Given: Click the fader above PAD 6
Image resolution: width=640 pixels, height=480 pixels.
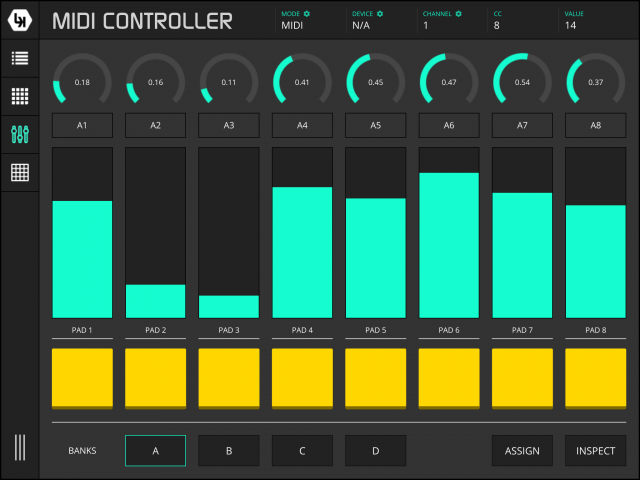Looking at the screenshot, I should coord(449,233).
